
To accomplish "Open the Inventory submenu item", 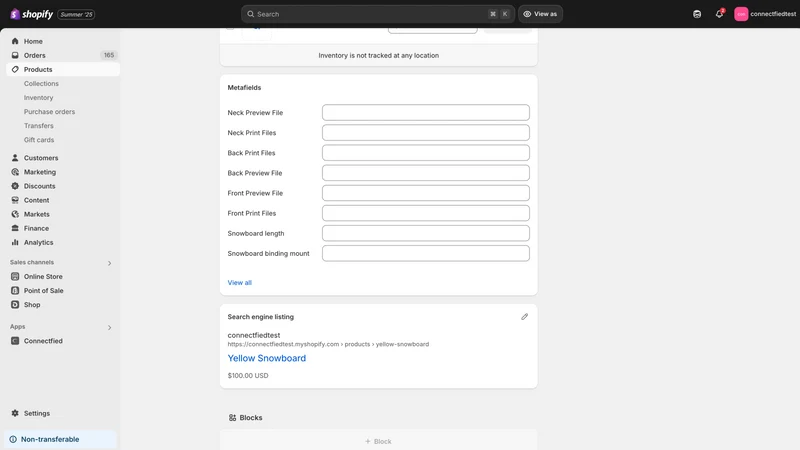I will tap(38, 97).
